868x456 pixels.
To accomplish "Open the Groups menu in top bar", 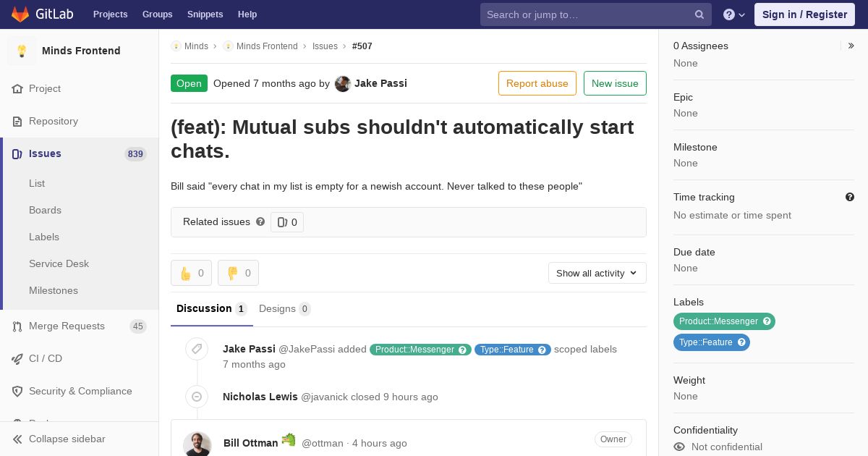I will (158, 14).
